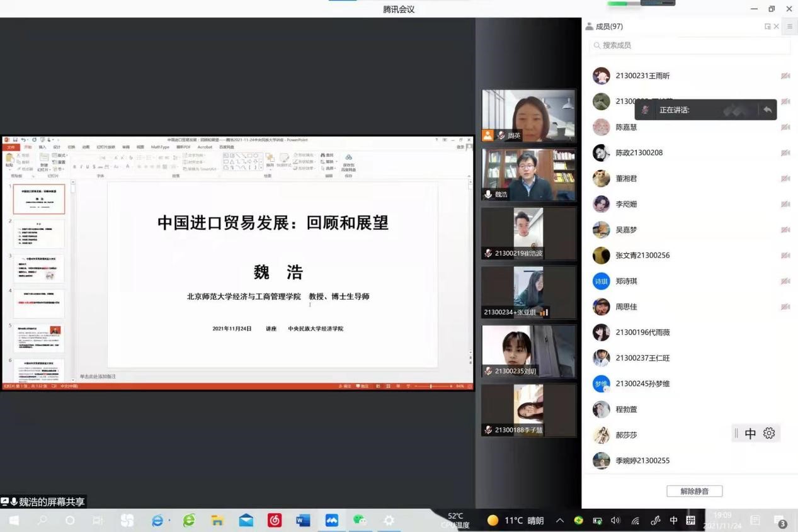Open Word from the taskbar
This screenshot has height=532, width=798.
[303, 520]
